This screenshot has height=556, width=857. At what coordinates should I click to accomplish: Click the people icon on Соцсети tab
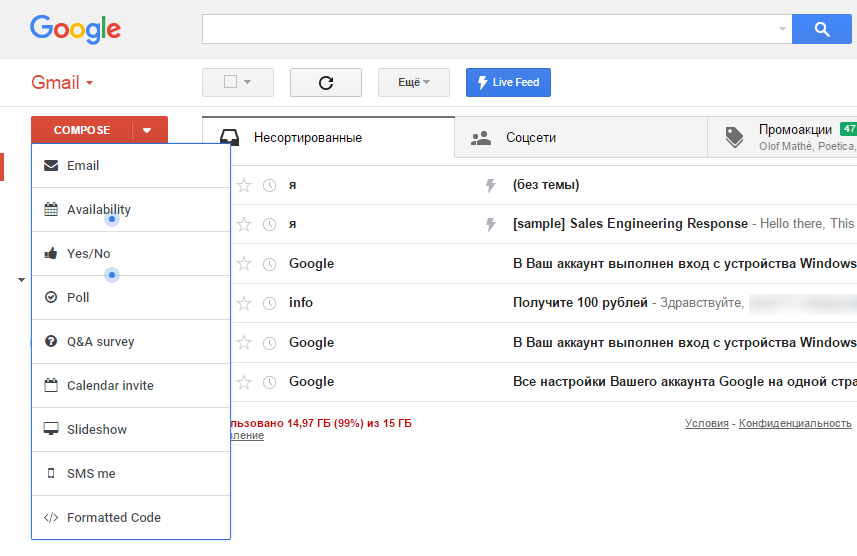(481, 138)
